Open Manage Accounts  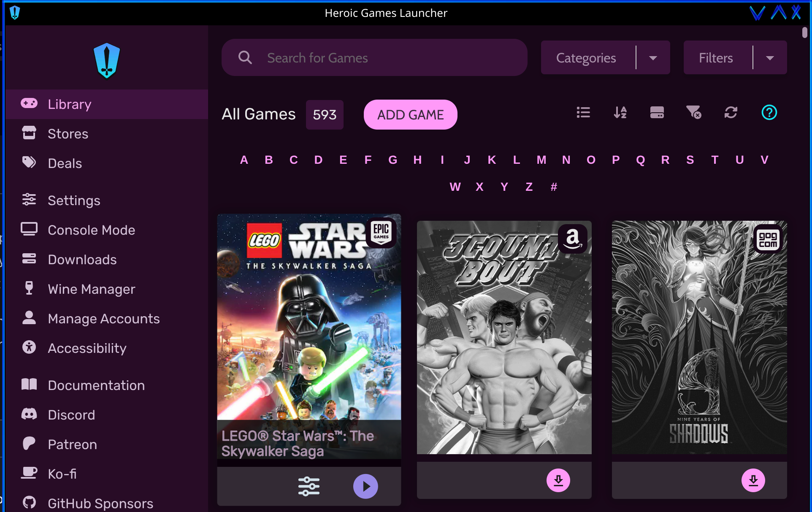(x=107, y=319)
